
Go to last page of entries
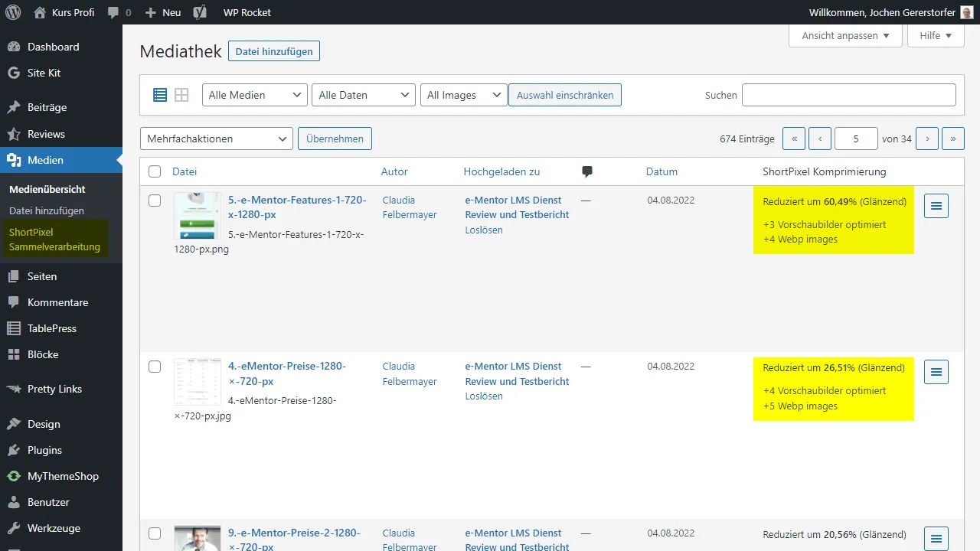click(x=953, y=139)
